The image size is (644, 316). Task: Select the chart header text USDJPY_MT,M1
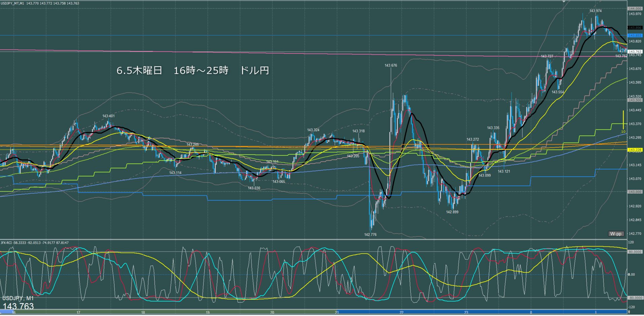click(12, 3)
